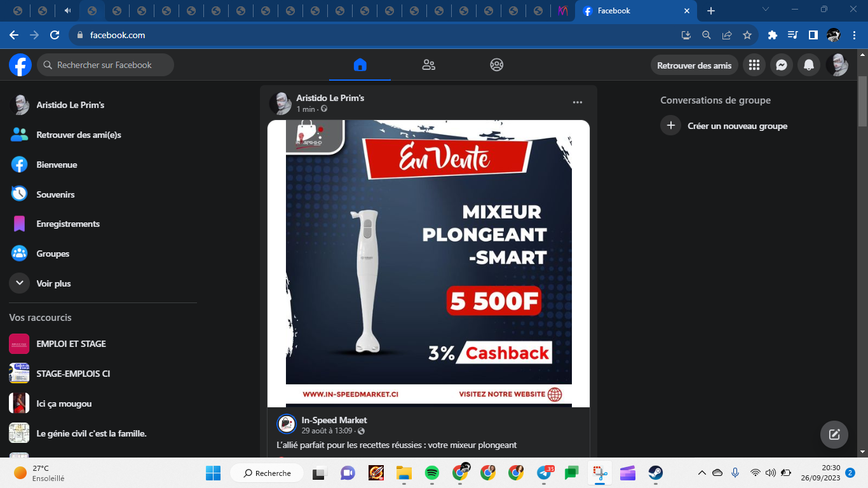Click the Facebook logo

(20, 65)
